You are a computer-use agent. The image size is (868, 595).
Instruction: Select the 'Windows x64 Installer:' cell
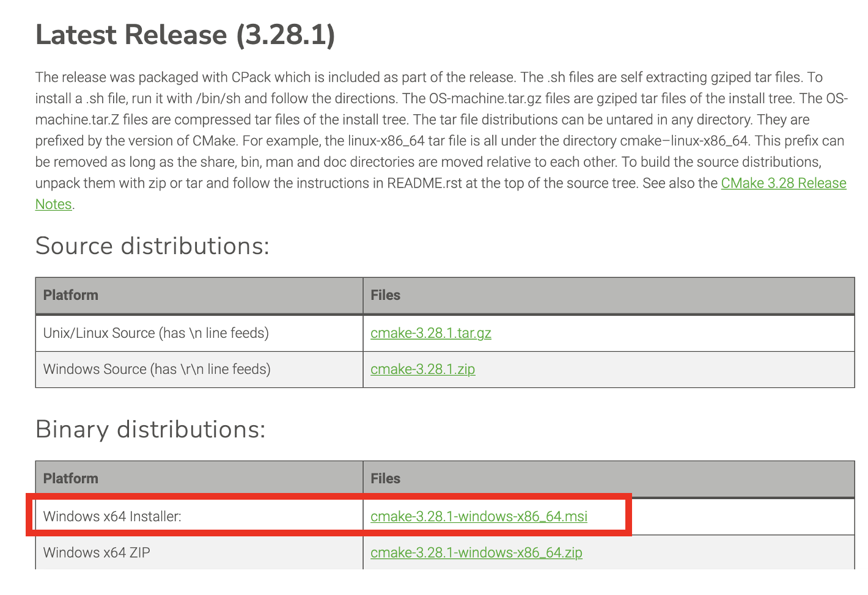click(199, 516)
